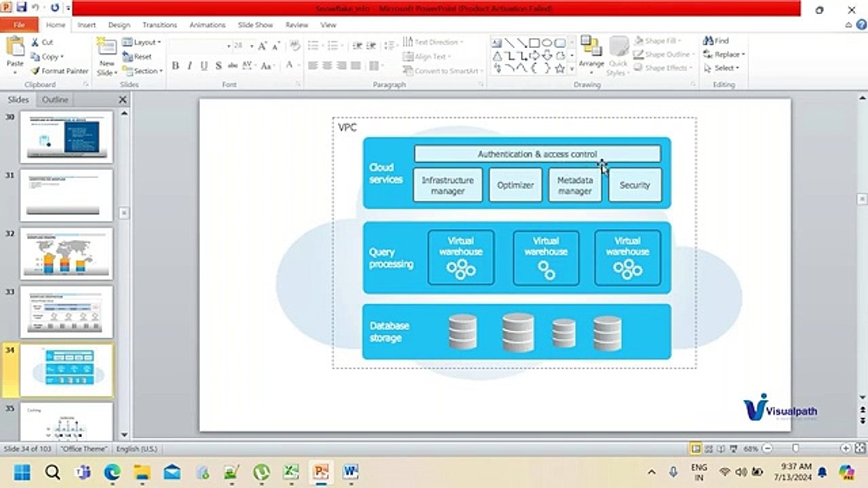
Task: Expand the shapes gallery More button
Action: coord(571,68)
